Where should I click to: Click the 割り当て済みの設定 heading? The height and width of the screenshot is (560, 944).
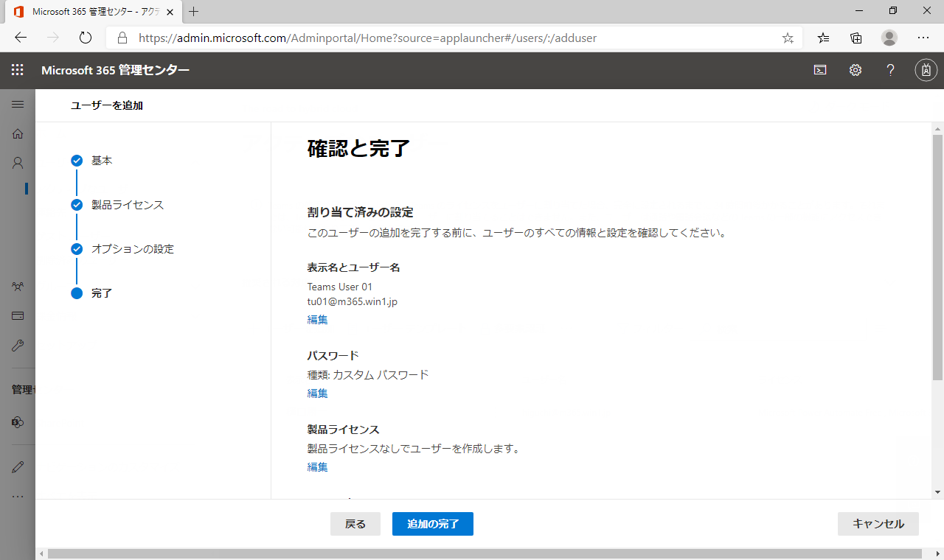coord(360,212)
